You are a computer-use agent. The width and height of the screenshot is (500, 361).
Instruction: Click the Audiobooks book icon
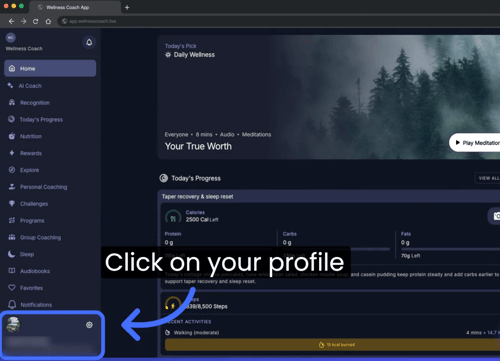12,271
